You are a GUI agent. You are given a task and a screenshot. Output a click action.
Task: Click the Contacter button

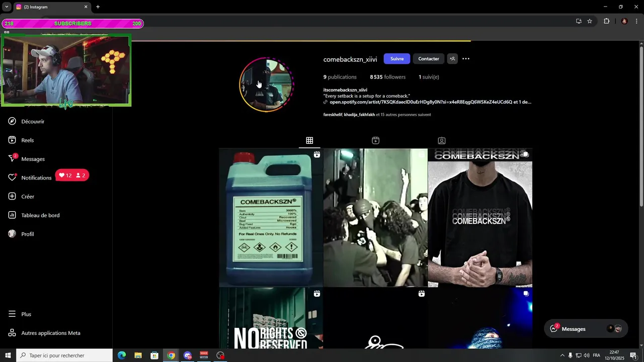tap(429, 59)
